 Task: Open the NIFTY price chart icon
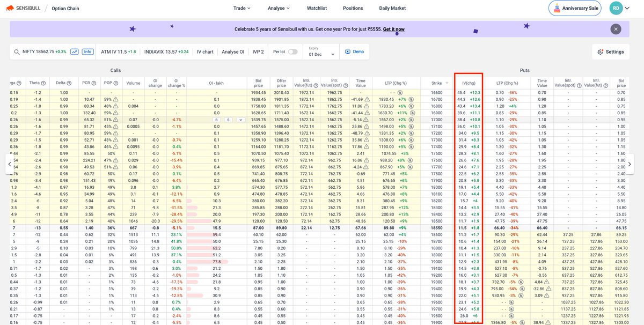tap(74, 52)
